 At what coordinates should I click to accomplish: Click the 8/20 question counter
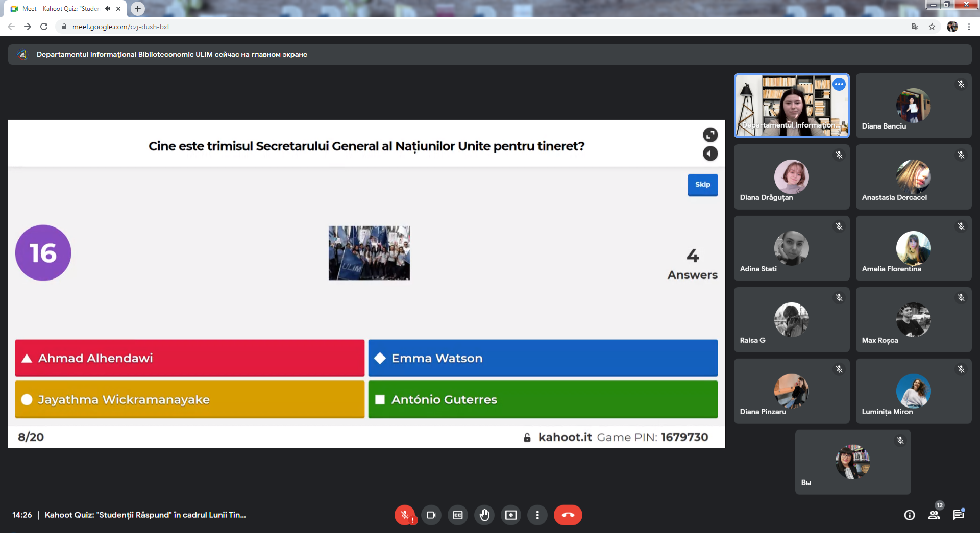31,437
